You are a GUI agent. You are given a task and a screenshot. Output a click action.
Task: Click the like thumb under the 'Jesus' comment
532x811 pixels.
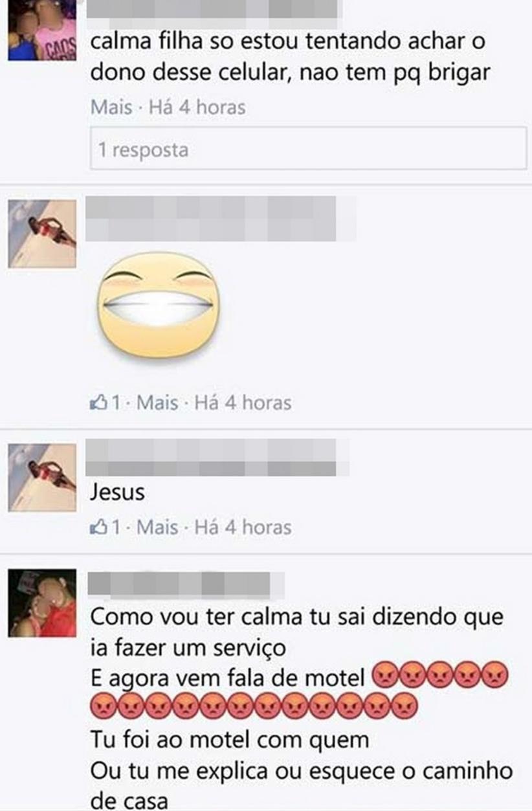point(96,527)
